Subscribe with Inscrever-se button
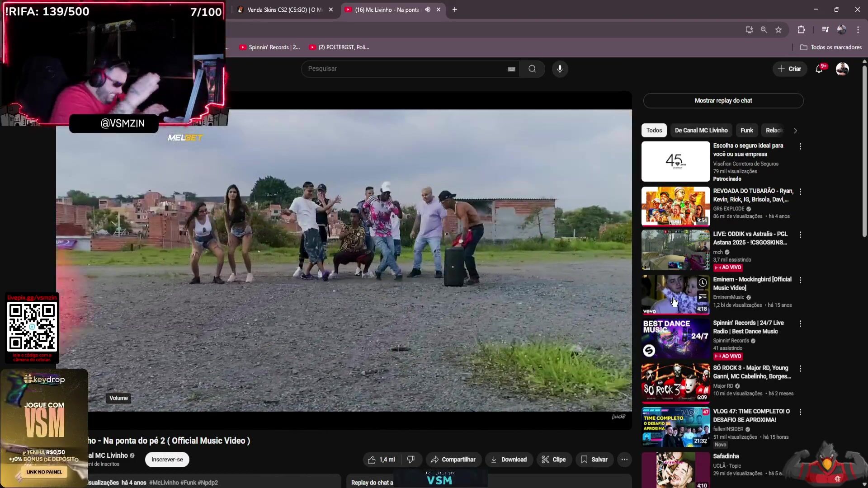This screenshot has width=868, height=488. click(167, 460)
